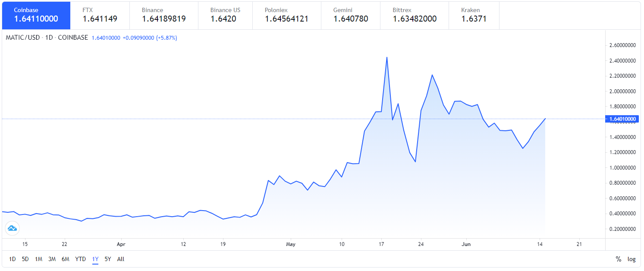This screenshot has height=271, width=644.
Task: Set chart range to 6M
Action: click(66, 259)
